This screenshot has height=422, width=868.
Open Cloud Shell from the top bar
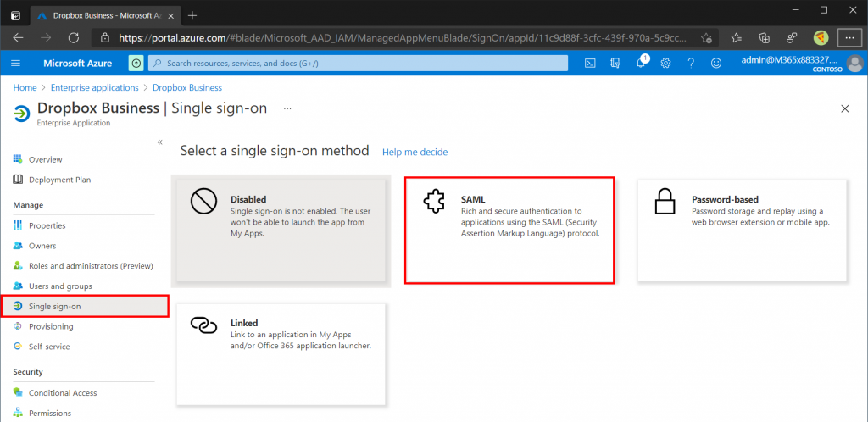point(591,63)
